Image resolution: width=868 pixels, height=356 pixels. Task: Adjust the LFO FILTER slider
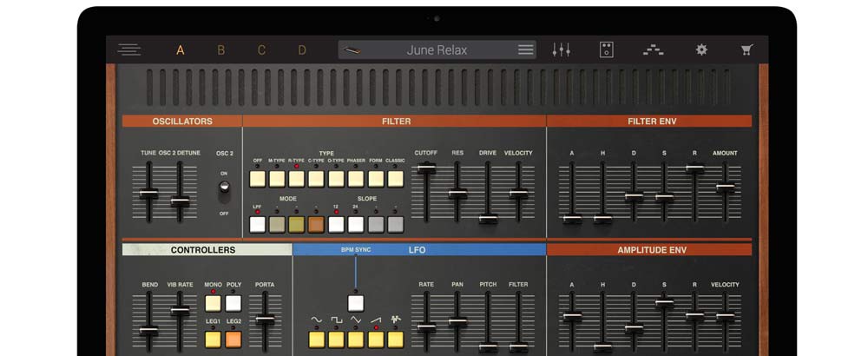tap(519, 347)
